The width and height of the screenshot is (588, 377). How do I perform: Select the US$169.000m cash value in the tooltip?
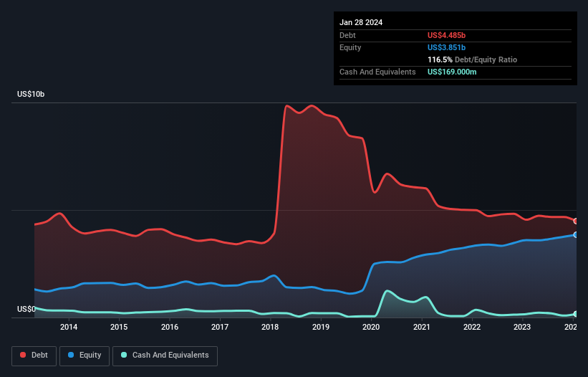[452, 72]
